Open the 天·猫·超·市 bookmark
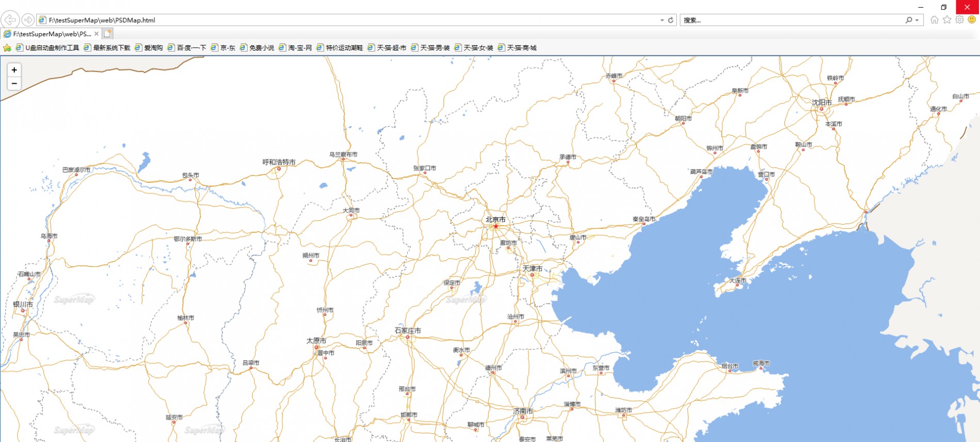This screenshot has height=442, width=980. click(387, 48)
